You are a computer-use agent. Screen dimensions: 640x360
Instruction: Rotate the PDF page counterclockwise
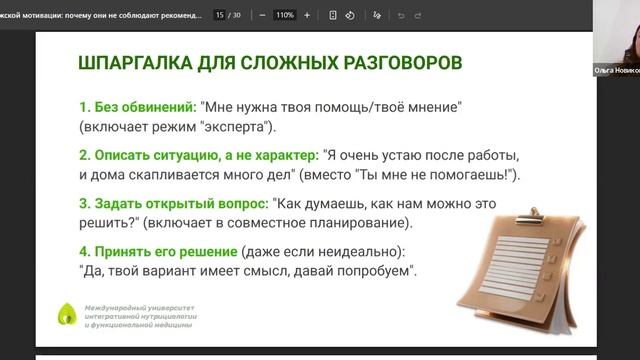point(350,16)
